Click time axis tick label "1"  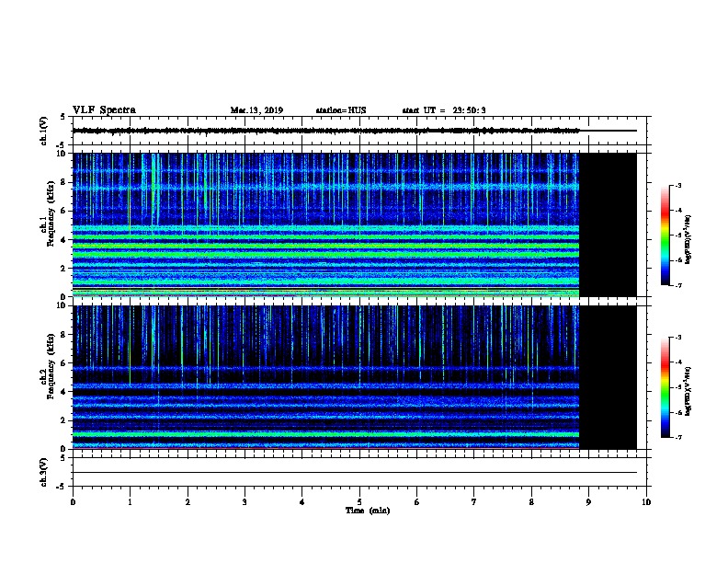(x=130, y=502)
